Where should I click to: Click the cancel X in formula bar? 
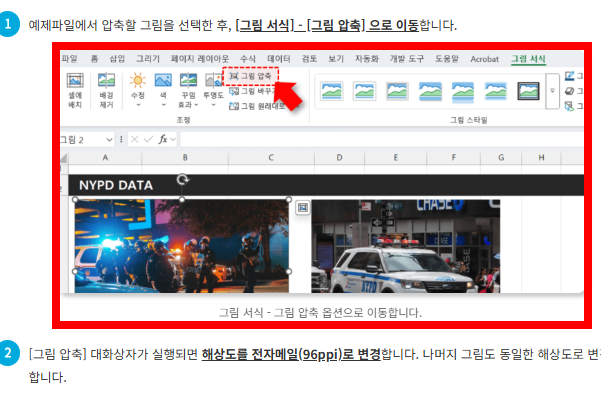[x=135, y=139]
